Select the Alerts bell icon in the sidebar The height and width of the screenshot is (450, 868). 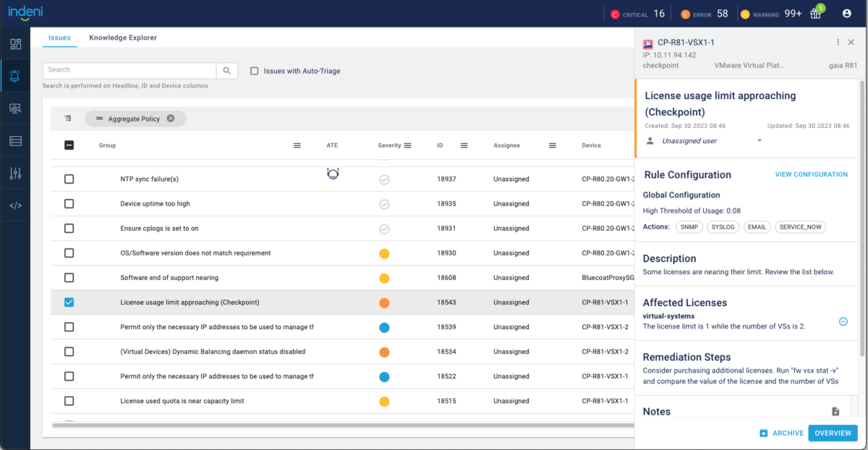(15, 75)
